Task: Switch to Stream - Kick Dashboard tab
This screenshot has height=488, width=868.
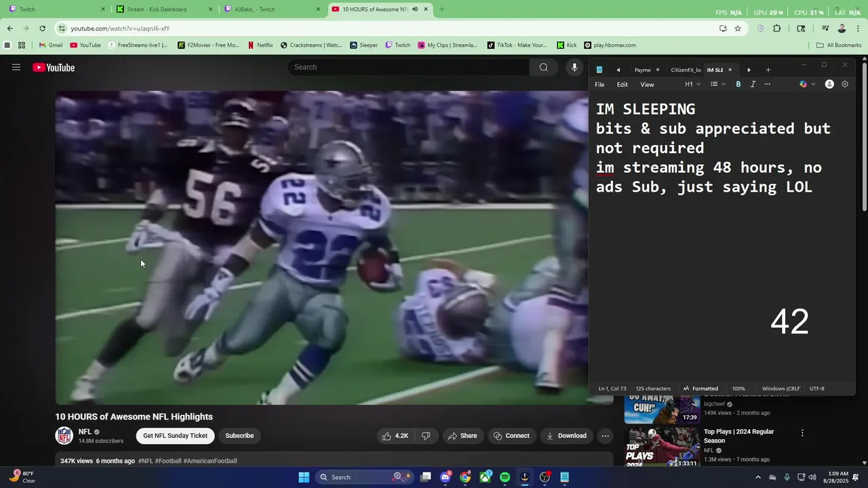Action: 165,9
